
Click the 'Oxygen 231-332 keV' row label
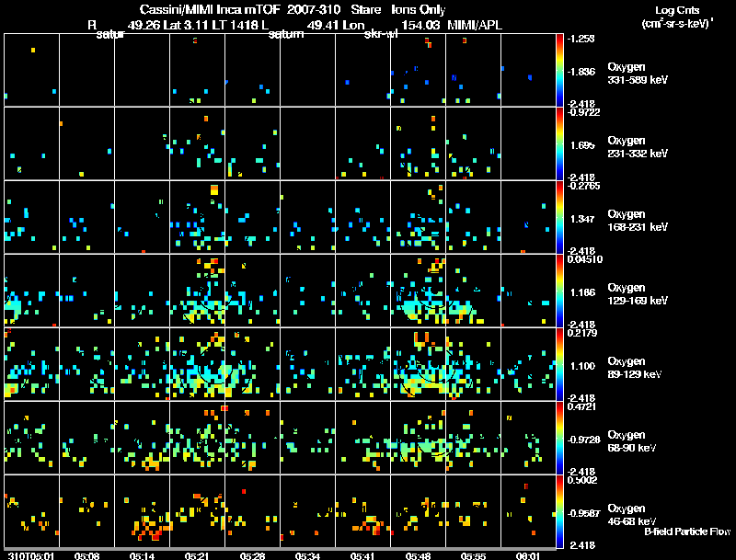point(638,147)
